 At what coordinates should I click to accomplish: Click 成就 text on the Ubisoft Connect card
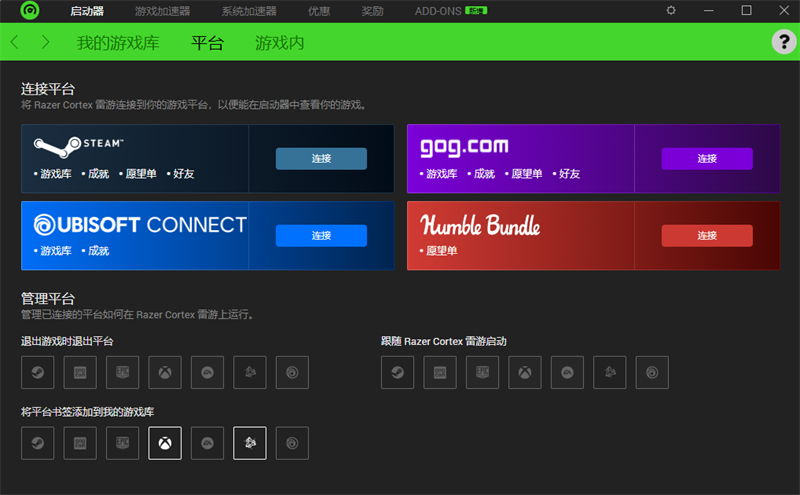[x=98, y=251]
